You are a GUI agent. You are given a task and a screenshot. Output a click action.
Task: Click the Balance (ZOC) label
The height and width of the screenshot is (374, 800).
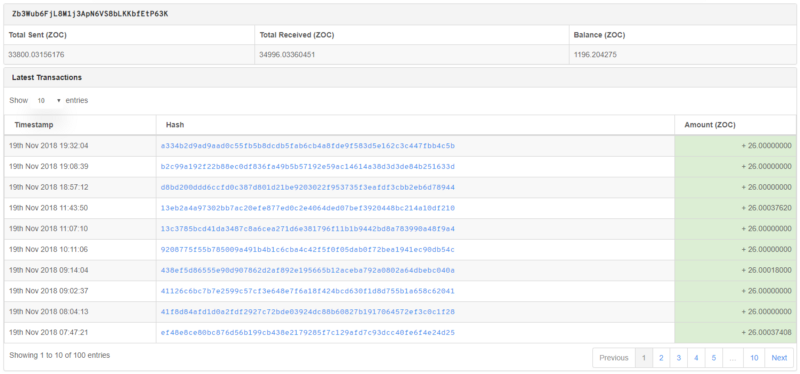coord(599,35)
